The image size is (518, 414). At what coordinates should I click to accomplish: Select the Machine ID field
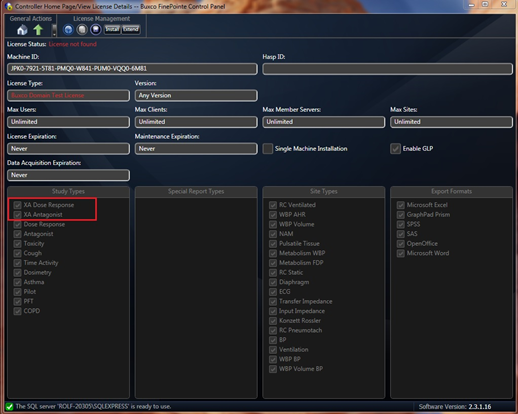[x=132, y=69]
